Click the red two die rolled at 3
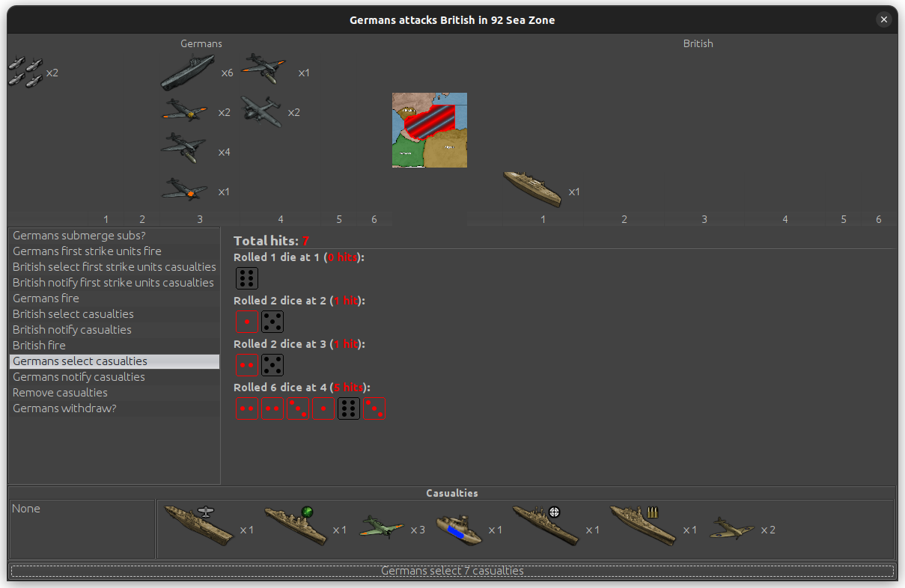905x588 pixels. 247,365
